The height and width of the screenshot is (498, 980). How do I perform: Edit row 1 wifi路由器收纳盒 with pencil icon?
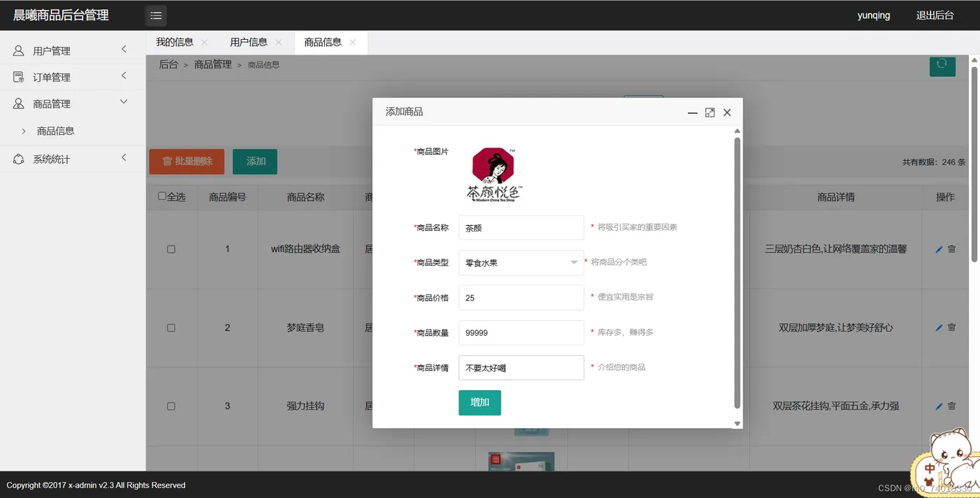939,249
